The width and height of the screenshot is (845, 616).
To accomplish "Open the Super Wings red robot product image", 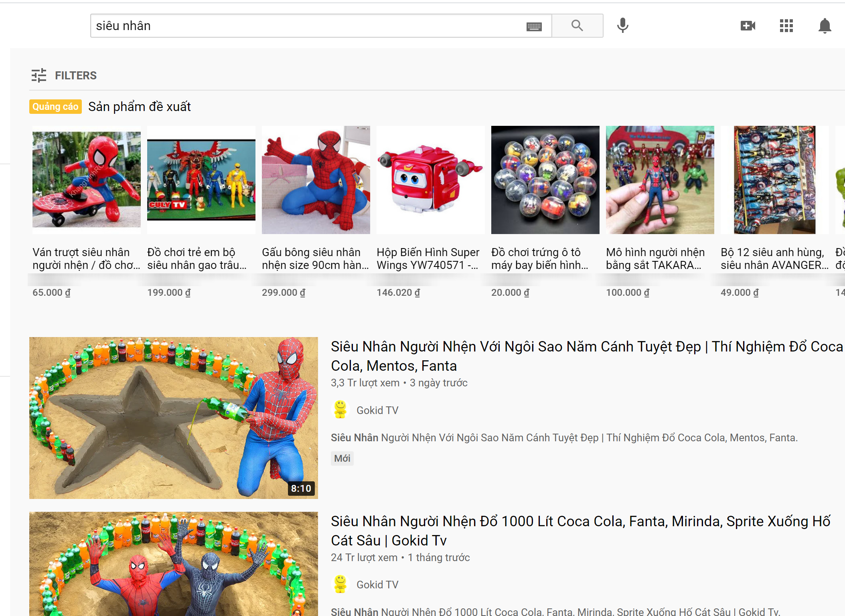I will tap(431, 180).
